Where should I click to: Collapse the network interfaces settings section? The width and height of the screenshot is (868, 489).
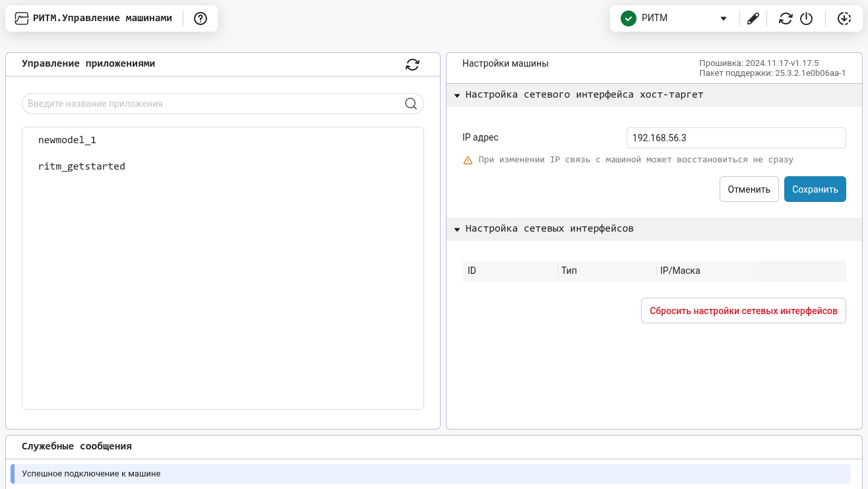(457, 229)
